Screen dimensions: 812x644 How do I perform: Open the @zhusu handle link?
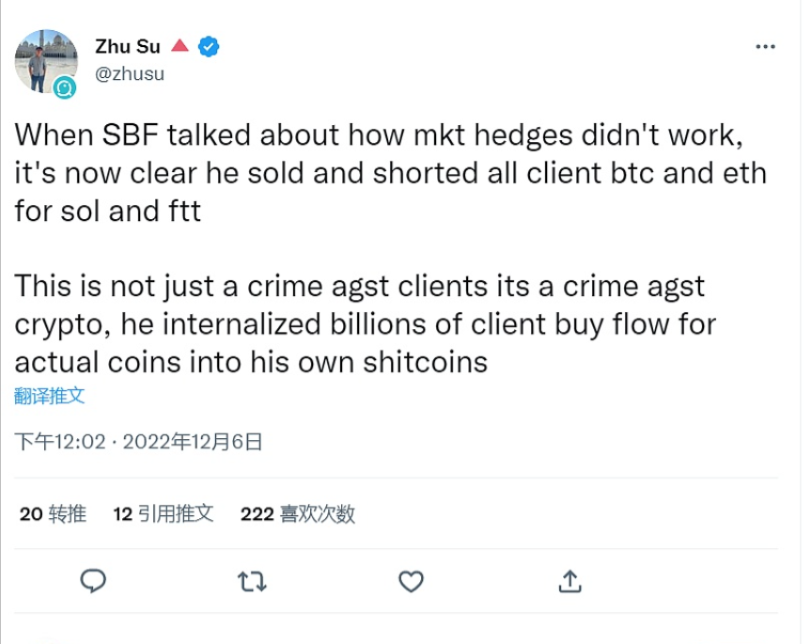point(130,73)
